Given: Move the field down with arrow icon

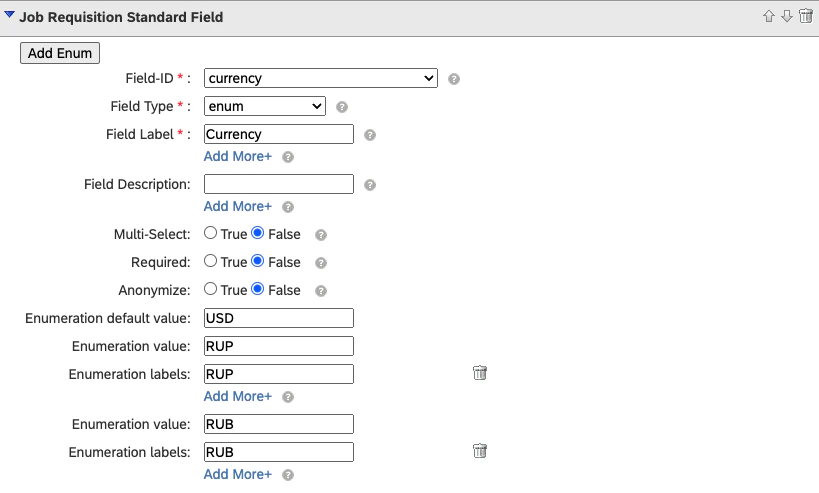Looking at the screenshot, I should [x=787, y=17].
